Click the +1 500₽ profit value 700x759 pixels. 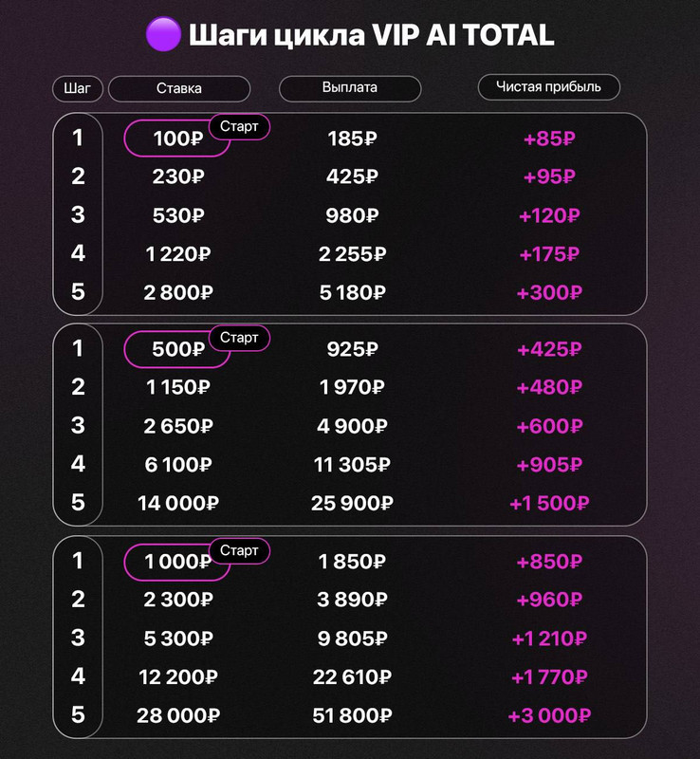click(x=549, y=504)
